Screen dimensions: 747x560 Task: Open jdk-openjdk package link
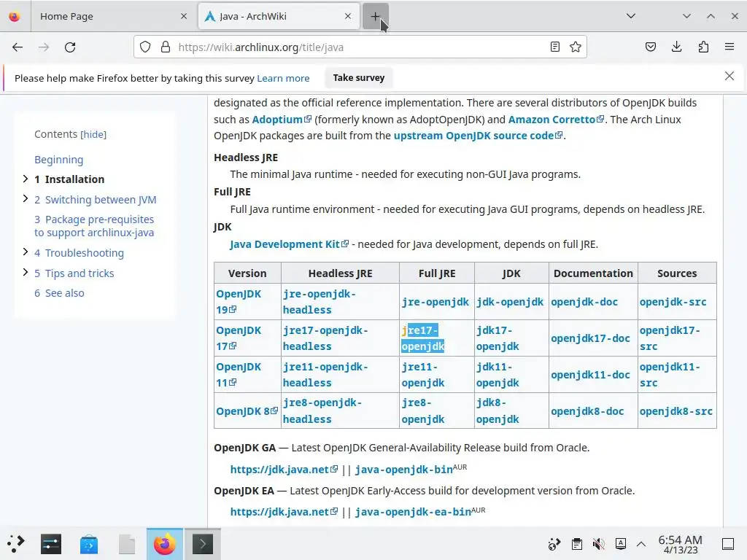coord(510,302)
